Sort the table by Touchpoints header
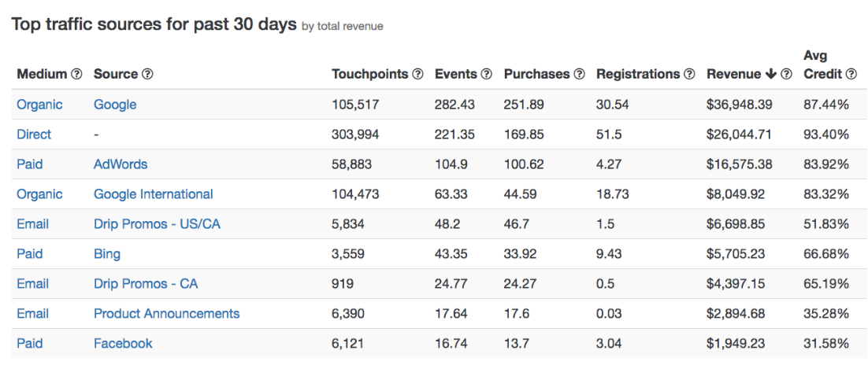868x365 pixels. pyautogui.click(x=369, y=74)
